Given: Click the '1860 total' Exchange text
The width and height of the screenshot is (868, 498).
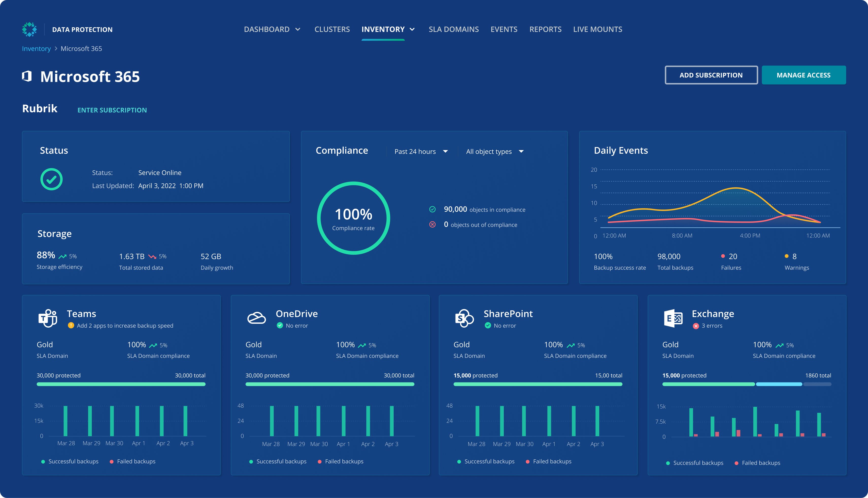Looking at the screenshot, I should tap(818, 375).
